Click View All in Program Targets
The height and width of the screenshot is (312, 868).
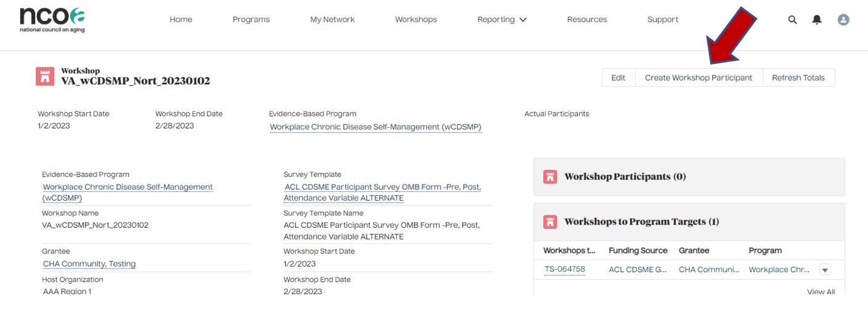coord(821,292)
